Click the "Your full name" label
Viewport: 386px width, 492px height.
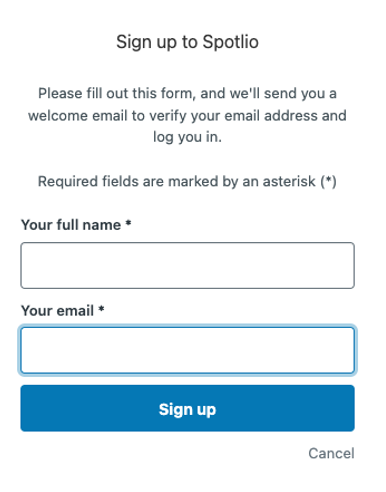tap(71, 225)
